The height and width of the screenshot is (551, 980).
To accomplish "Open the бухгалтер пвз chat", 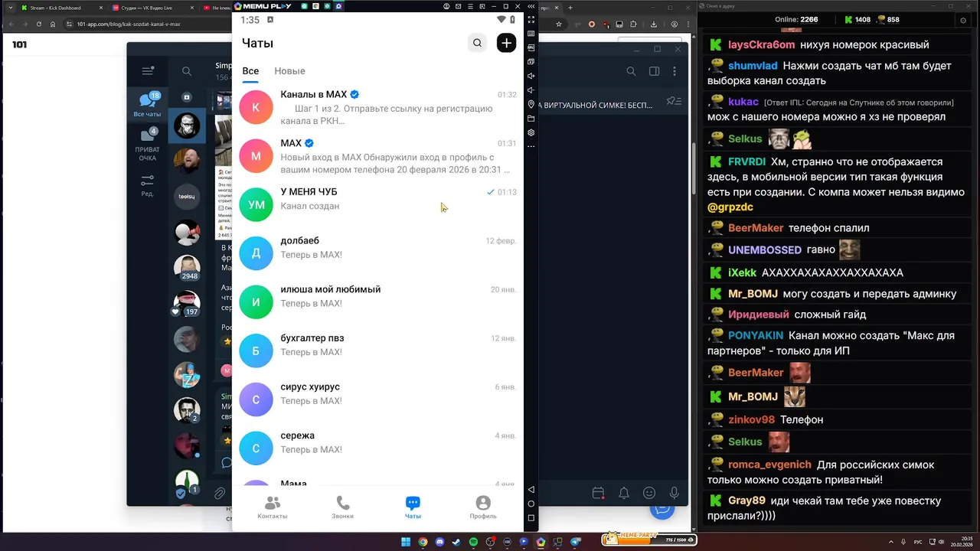I will [377, 351].
